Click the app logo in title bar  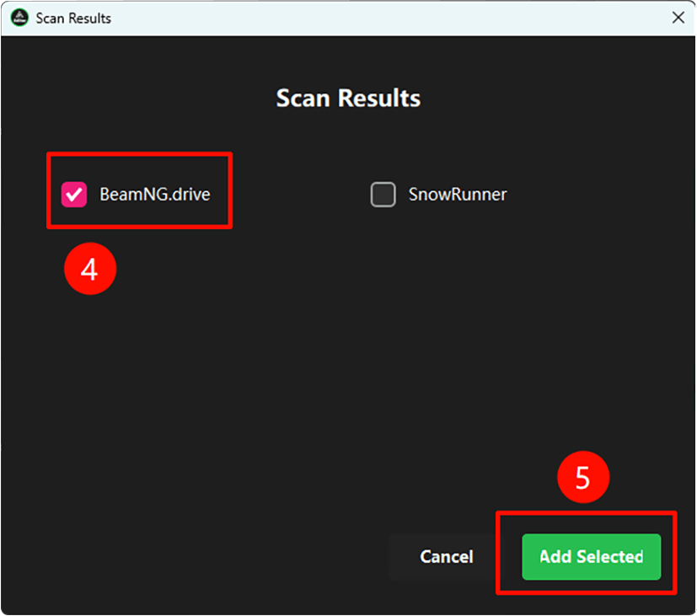point(19,18)
